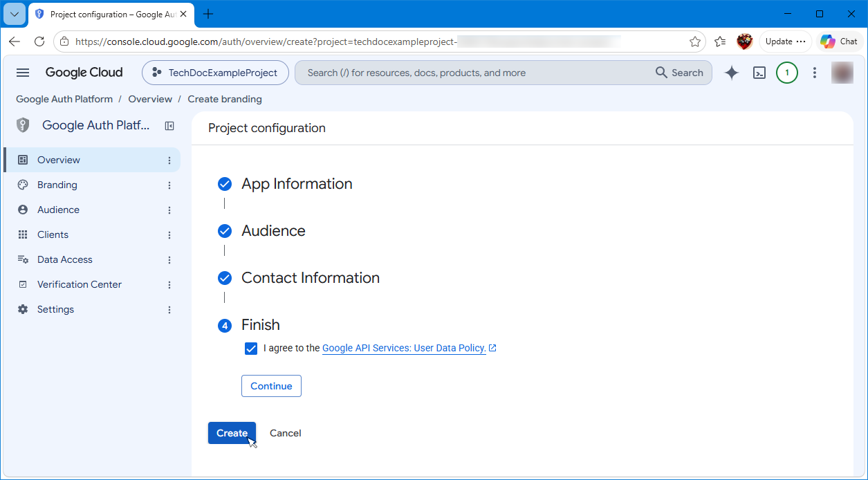
Task: Open a new browser tab with plus
Action: [x=208, y=14]
